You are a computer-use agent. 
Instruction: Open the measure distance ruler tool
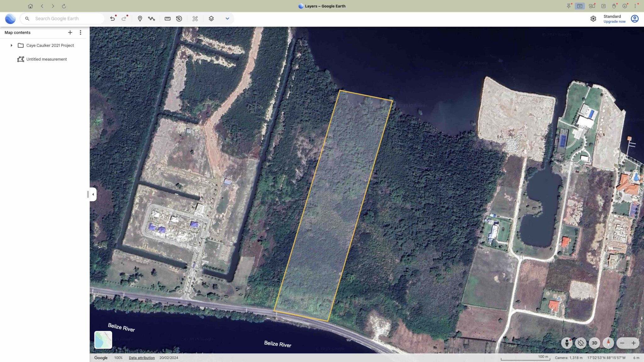tap(168, 19)
